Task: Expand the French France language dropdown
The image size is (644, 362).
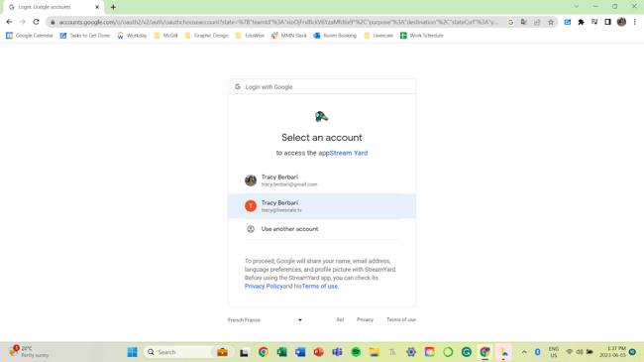Action: point(265,320)
